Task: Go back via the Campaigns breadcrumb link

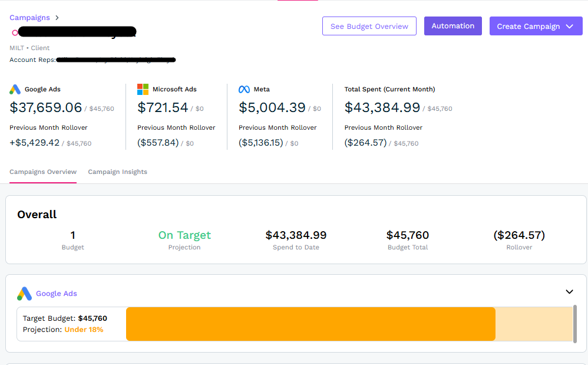Action: (x=29, y=18)
